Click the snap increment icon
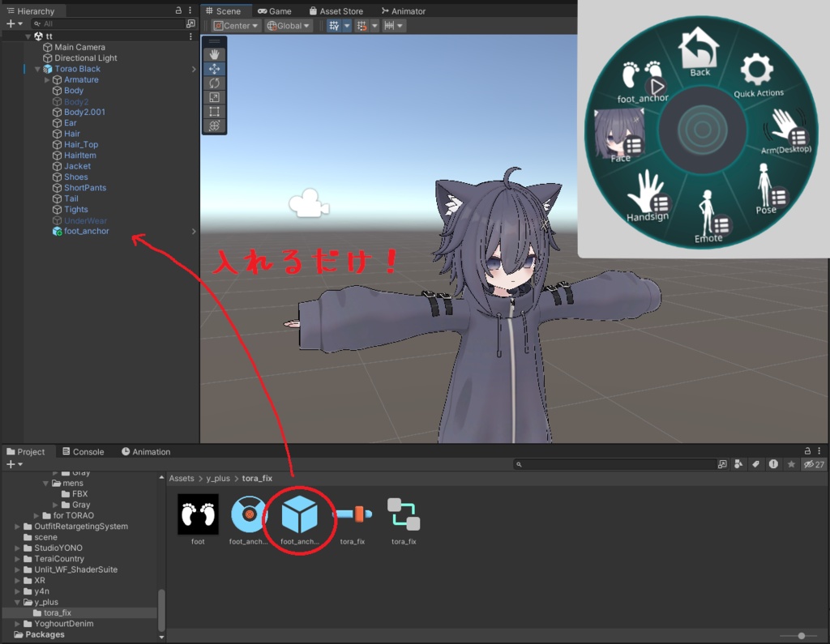 tap(362, 25)
